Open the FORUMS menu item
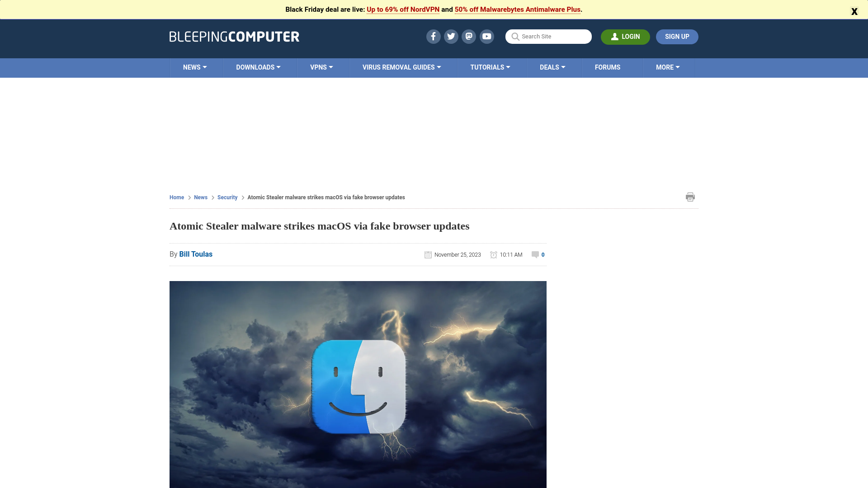The image size is (868, 488). pos(608,67)
